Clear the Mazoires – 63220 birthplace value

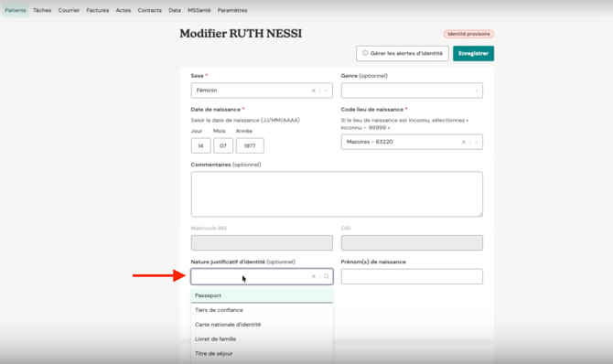pyautogui.click(x=464, y=142)
